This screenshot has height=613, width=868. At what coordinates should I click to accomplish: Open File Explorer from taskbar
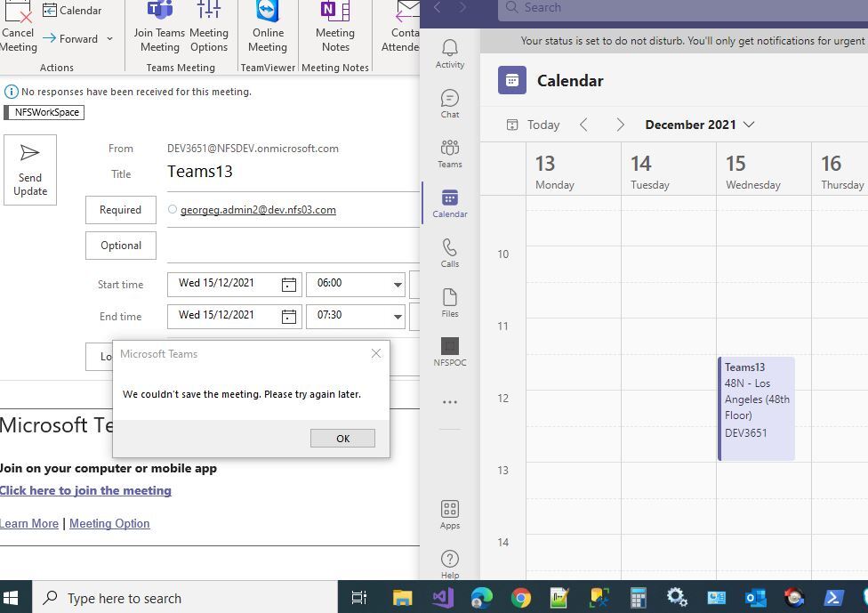coord(403,598)
